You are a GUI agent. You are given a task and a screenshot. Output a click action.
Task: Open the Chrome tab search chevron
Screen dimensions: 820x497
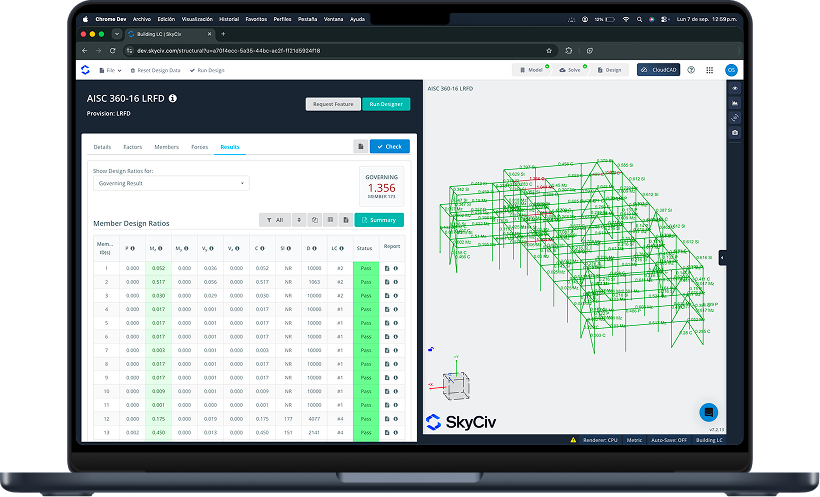pos(117,34)
